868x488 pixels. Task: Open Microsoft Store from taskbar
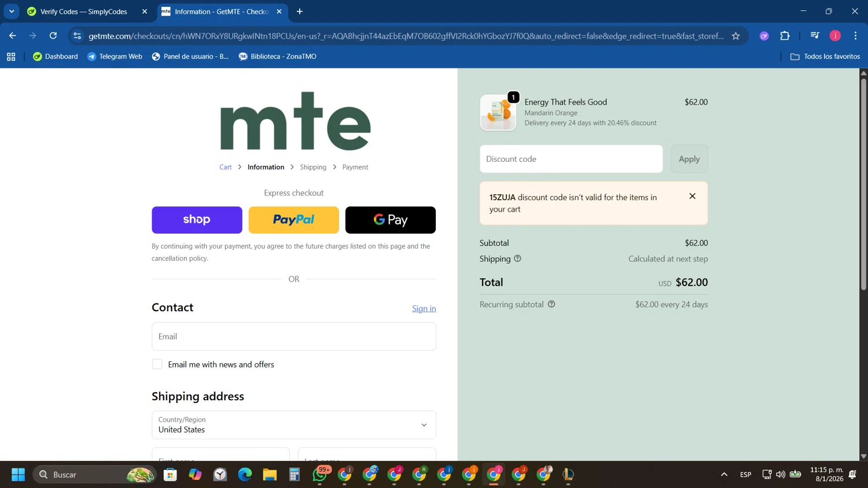170,475
